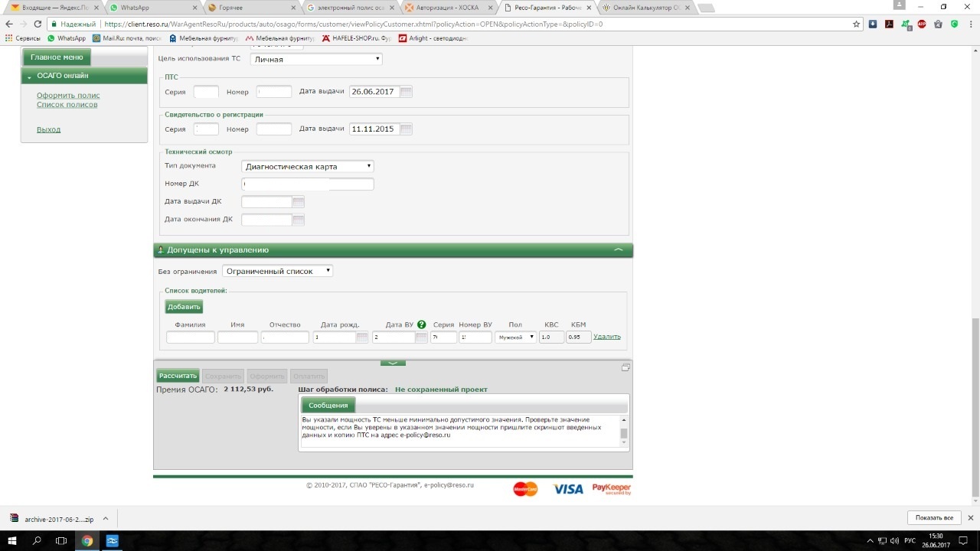
Task: Open Список полисов link
Action: [67, 105]
